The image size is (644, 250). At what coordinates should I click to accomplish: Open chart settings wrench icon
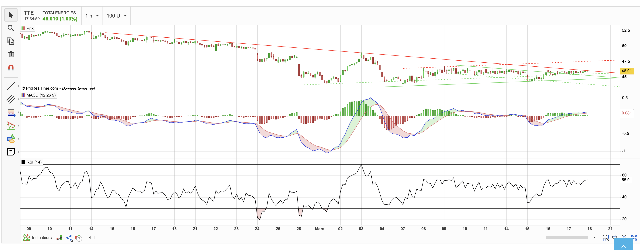pyautogui.click(x=59, y=238)
